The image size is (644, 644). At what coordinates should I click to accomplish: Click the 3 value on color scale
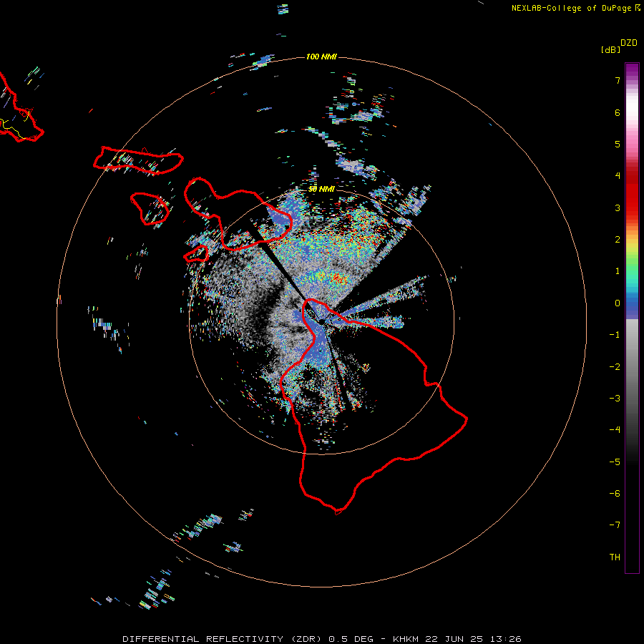click(618, 208)
